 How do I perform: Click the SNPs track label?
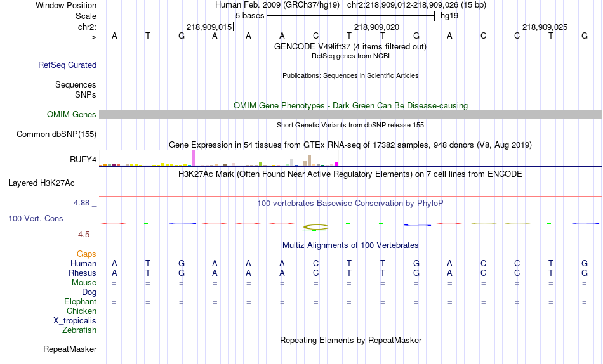(x=86, y=94)
